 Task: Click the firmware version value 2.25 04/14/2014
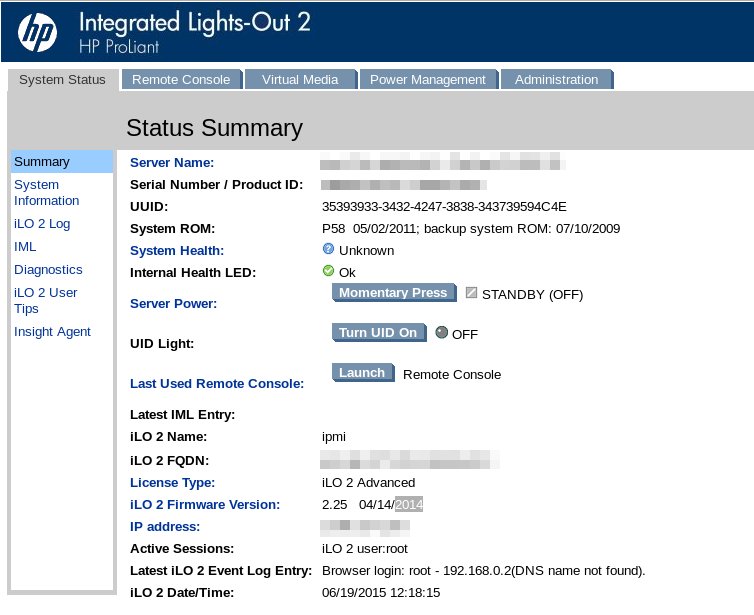pos(372,505)
